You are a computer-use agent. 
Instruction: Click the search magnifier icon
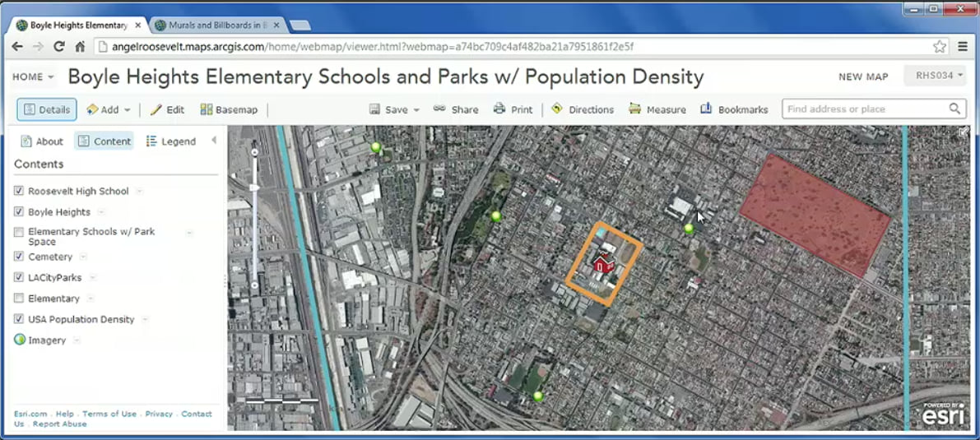click(x=954, y=109)
